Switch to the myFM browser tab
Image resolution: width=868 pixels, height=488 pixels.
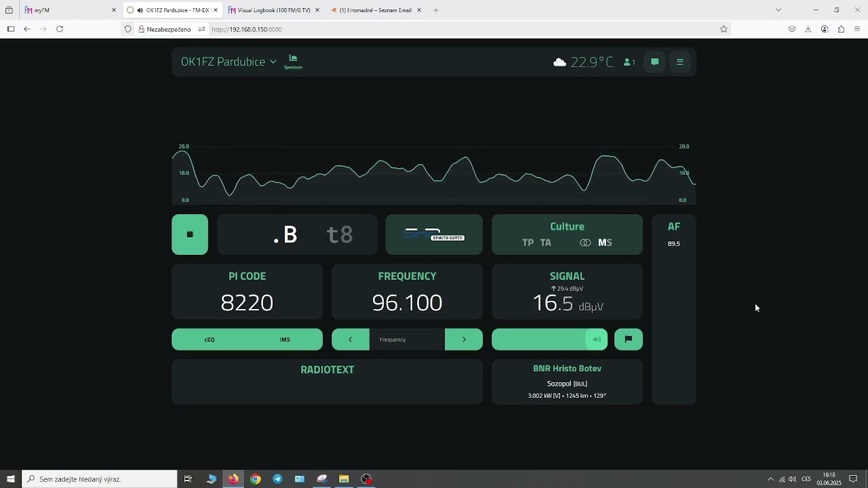coord(71,10)
